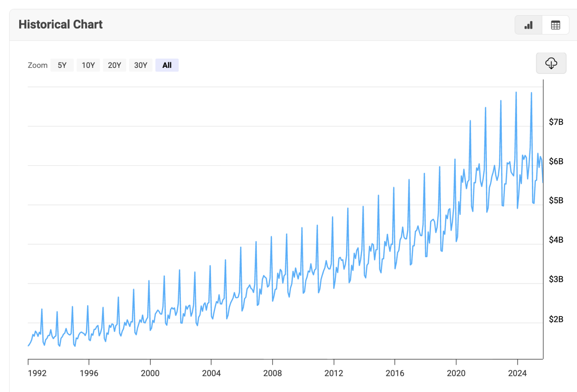Click the $5B y-axis label

[556, 200]
